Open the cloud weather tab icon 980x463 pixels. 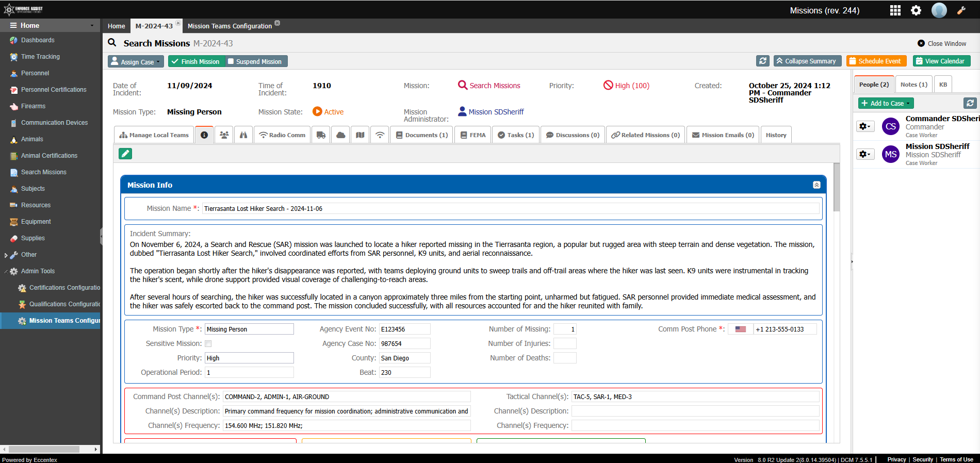coord(340,135)
